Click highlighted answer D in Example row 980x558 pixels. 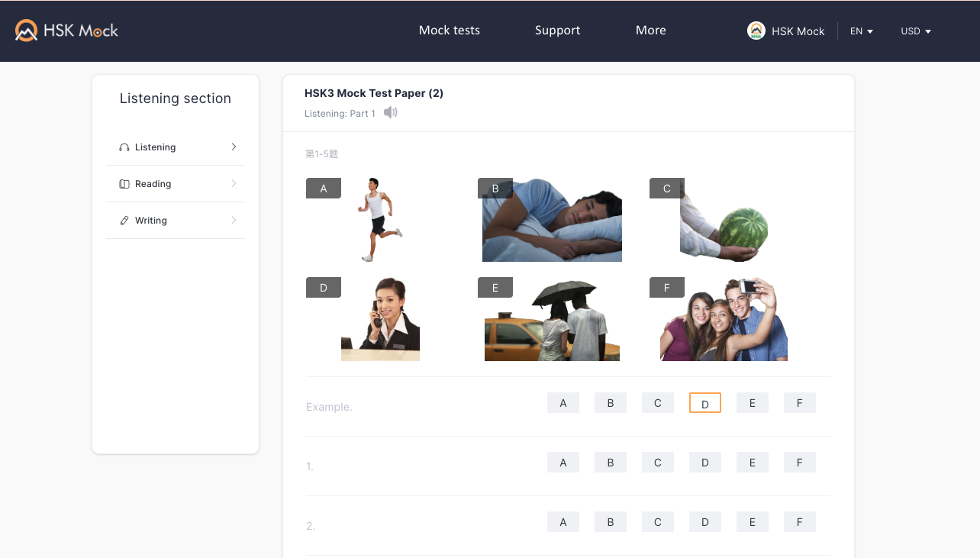point(705,403)
